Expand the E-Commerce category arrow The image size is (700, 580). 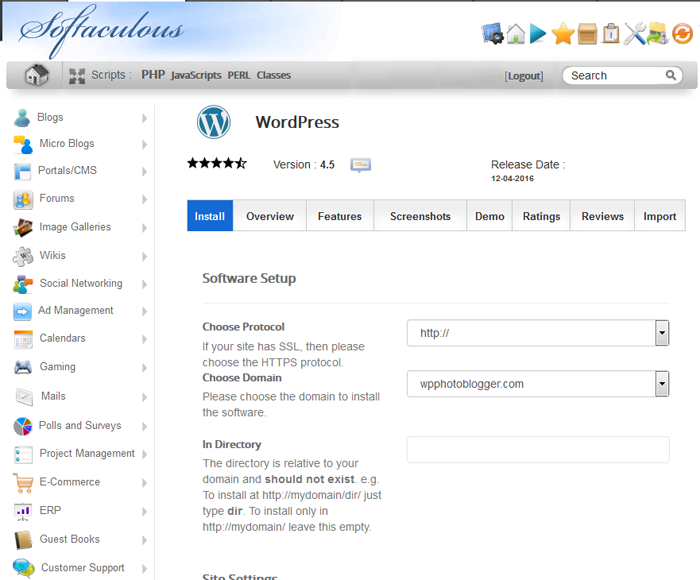click(x=144, y=483)
